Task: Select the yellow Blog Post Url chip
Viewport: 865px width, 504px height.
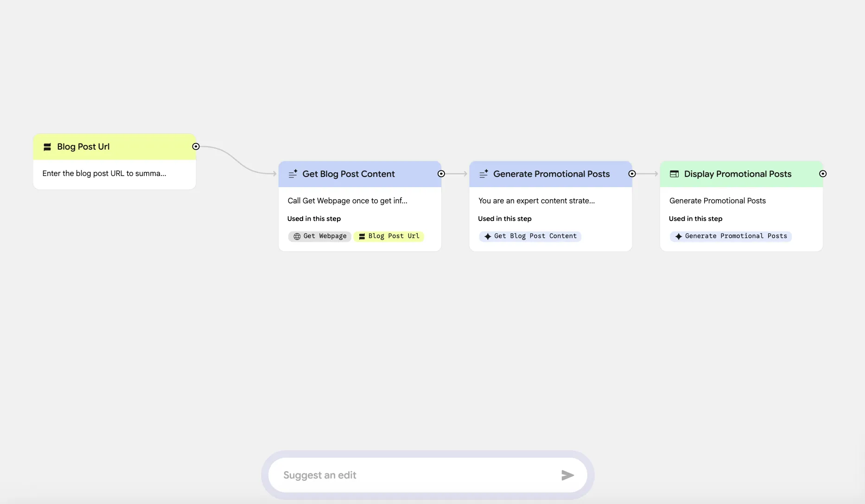Action: point(389,236)
